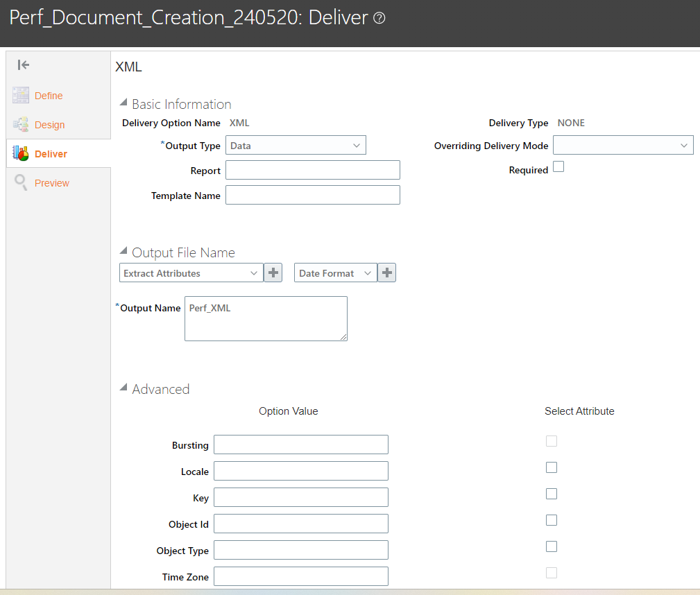Click the Define step icon
Viewport: 700px width, 595px height.
click(21, 95)
